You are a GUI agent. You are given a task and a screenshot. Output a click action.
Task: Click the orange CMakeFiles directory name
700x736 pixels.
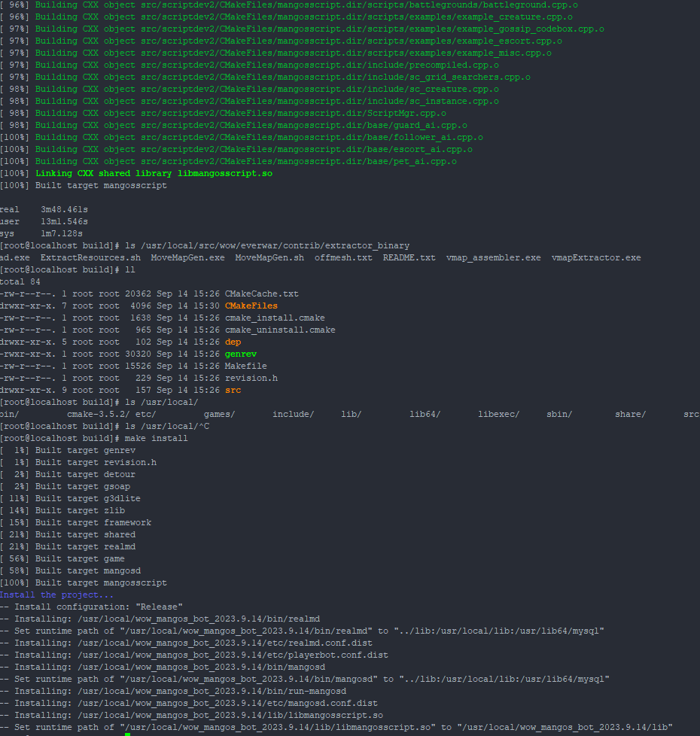point(251,306)
